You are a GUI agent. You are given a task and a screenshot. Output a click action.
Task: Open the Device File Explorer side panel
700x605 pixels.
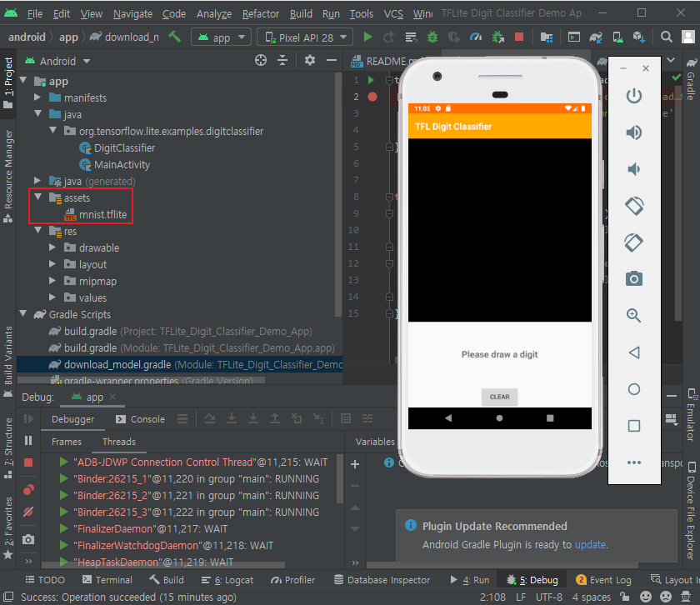click(691, 512)
